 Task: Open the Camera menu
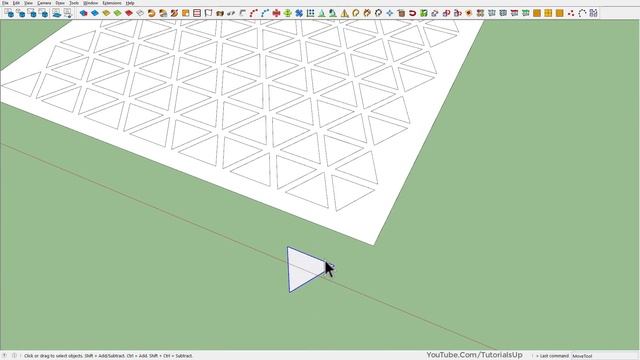pos(44,3)
